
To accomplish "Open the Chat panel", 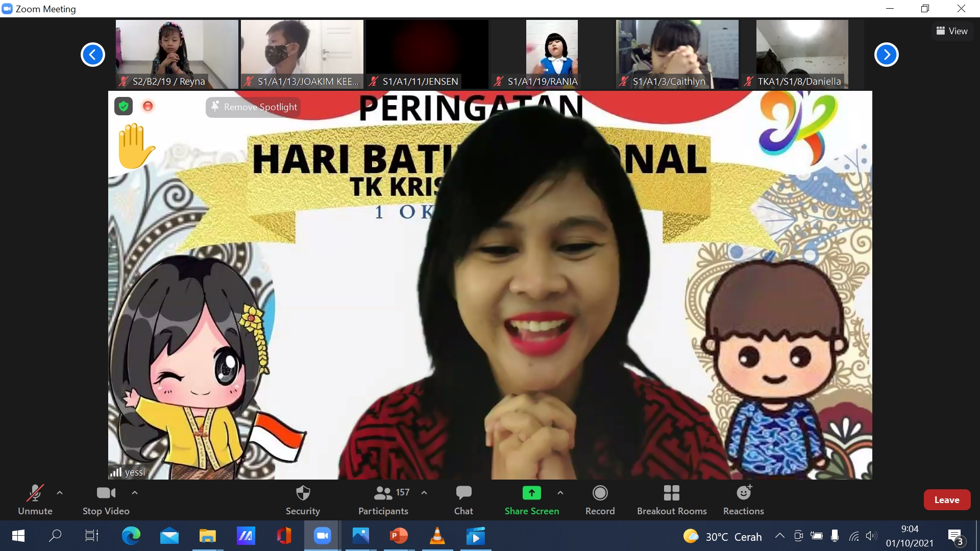I will point(463,499).
